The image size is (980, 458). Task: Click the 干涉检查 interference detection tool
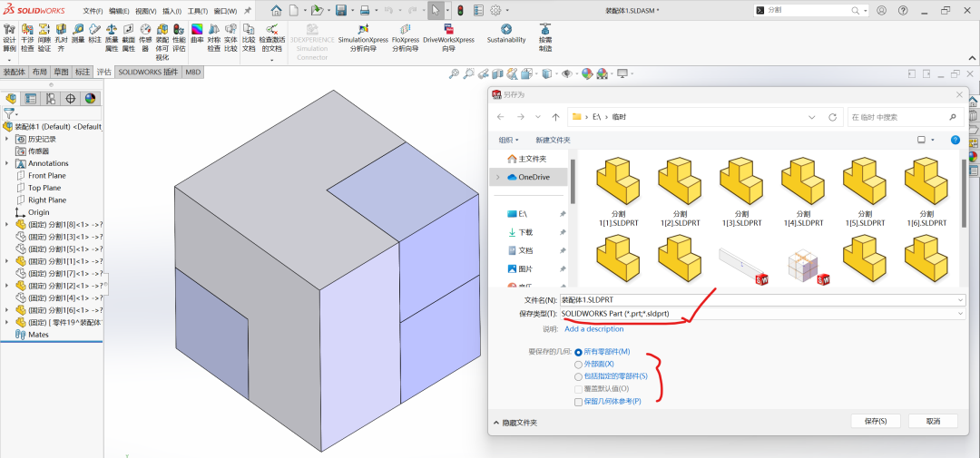(27, 39)
